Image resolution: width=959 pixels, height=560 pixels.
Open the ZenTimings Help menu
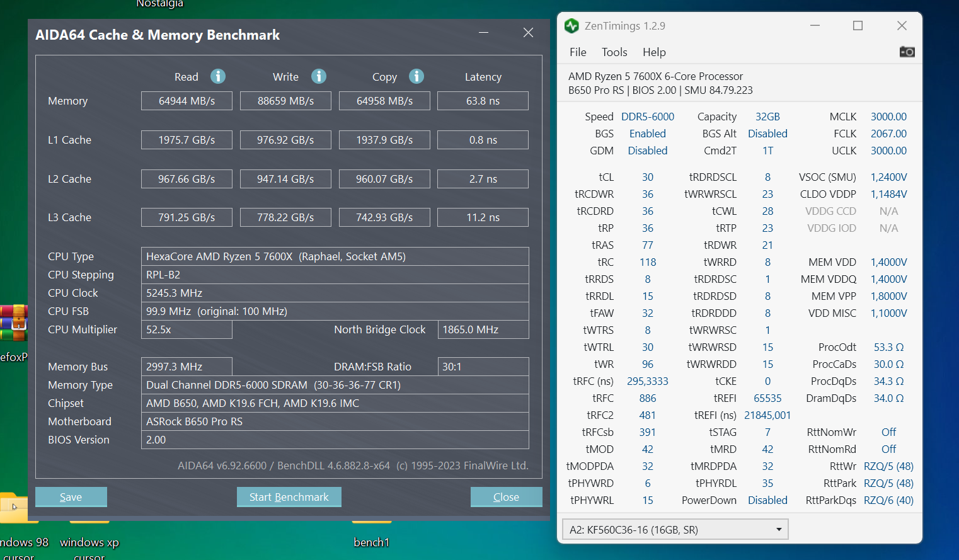coord(654,52)
